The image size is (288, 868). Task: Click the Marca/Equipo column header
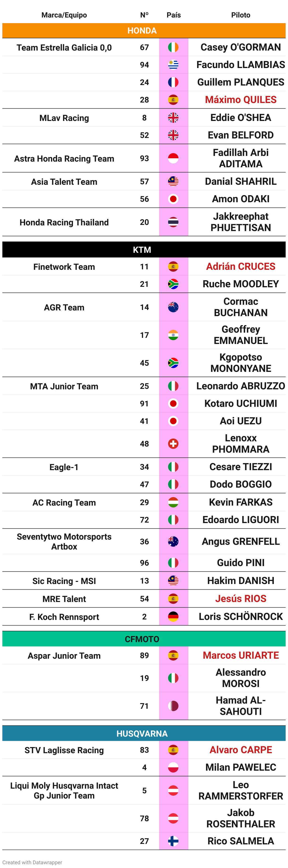click(x=64, y=15)
